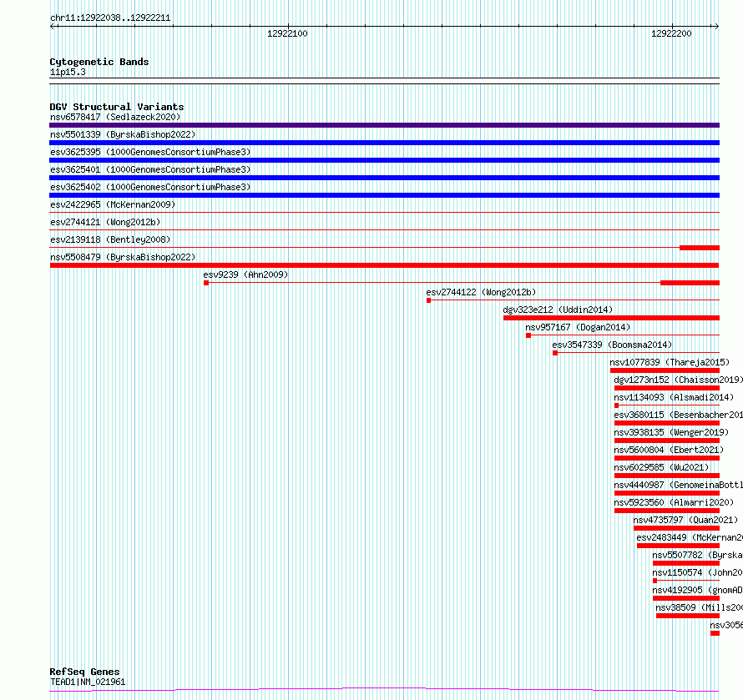Click the Cytogenetic Bands track title
This screenshot has height=700, width=743.
(x=99, y=62)
